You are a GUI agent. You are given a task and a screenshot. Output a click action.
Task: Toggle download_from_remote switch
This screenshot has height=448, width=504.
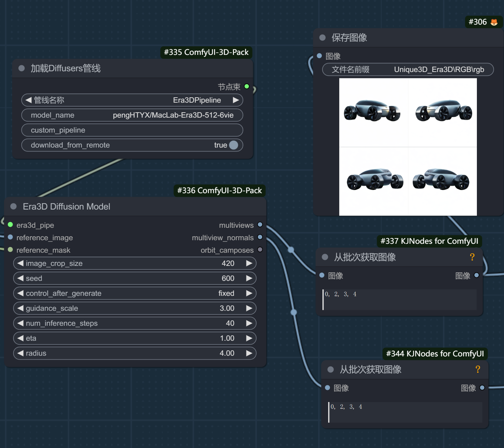pyautogui.click(x=234, y=145)
